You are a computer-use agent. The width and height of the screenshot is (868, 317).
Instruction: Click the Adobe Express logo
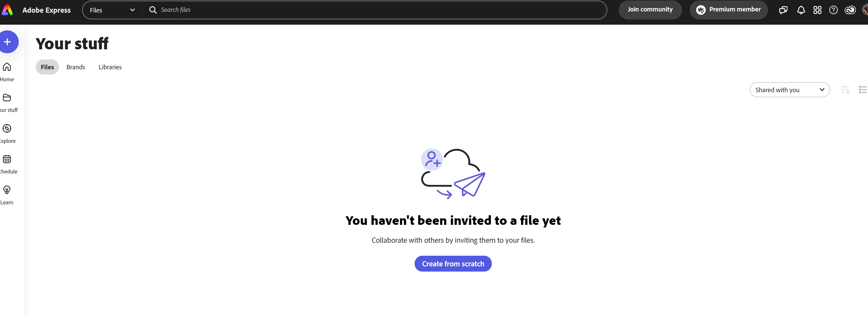coord(8,10)
